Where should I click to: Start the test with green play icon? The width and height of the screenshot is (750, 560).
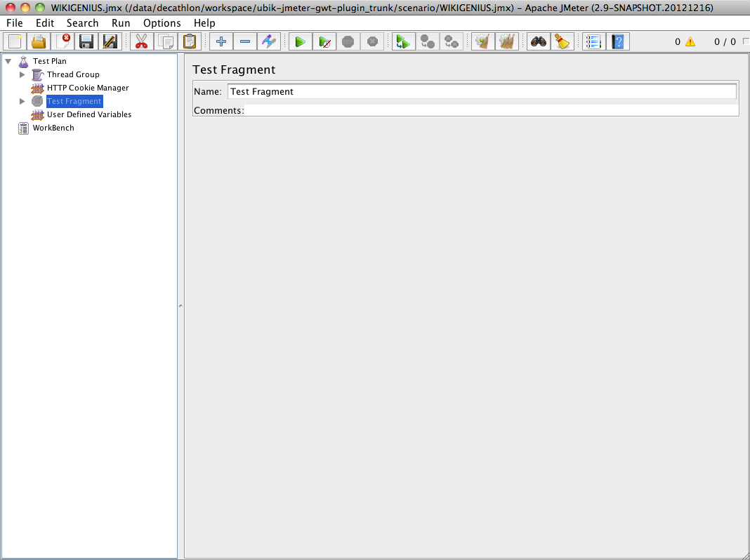coord(300,41)
